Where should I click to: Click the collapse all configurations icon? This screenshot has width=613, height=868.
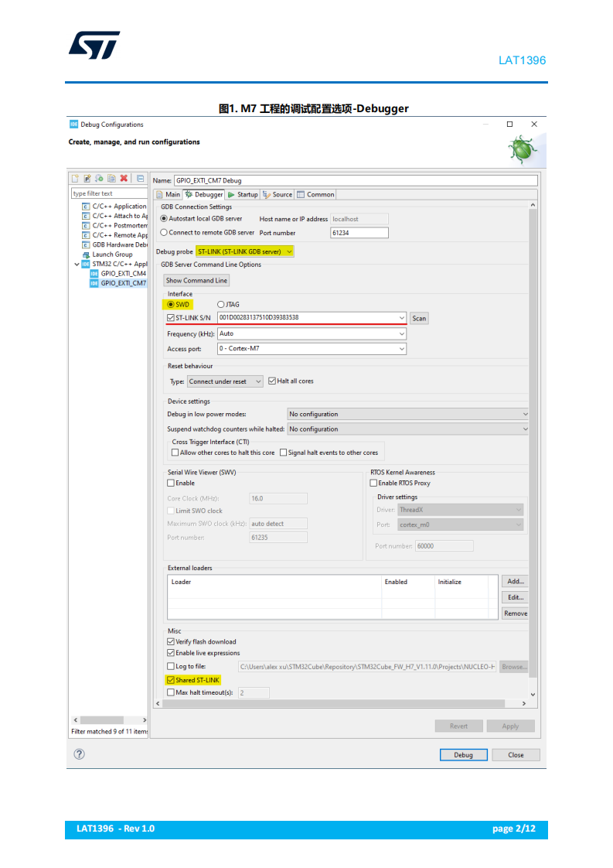pyautogui.click(x=141, y=178)
